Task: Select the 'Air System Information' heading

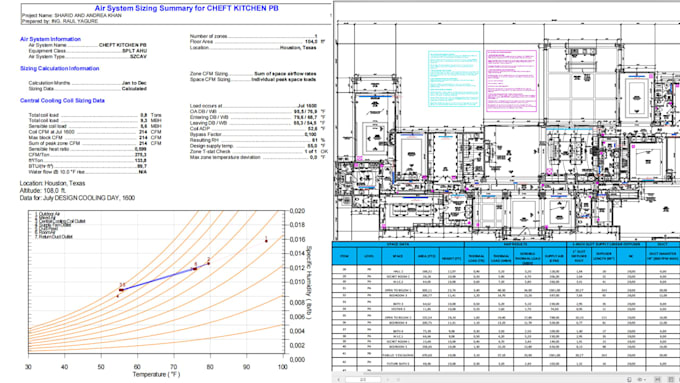Action: point(50,39)
